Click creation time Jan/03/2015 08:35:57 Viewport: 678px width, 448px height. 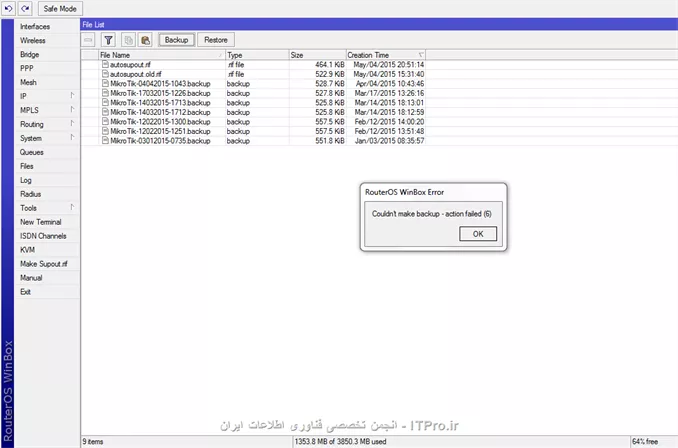[389, 141]
